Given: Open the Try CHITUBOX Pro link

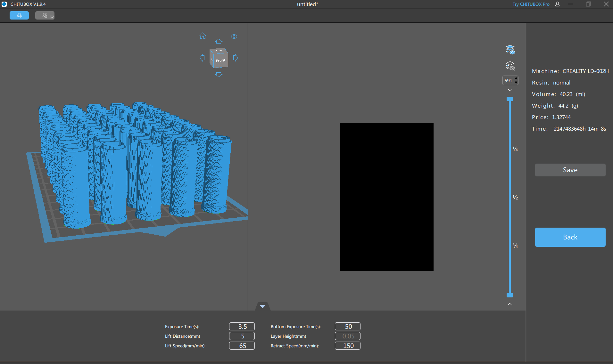Looking at the screenshot, I should [531, 4].
